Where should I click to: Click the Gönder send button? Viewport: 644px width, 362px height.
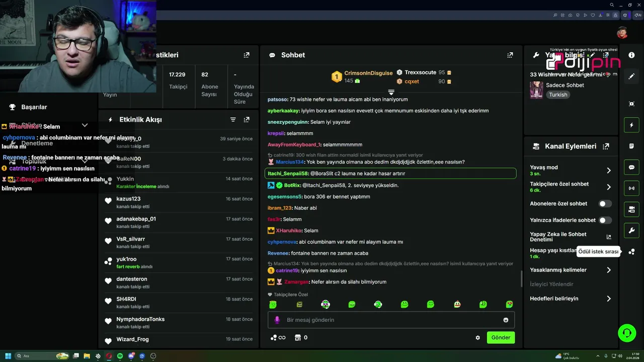coord(501,337)
